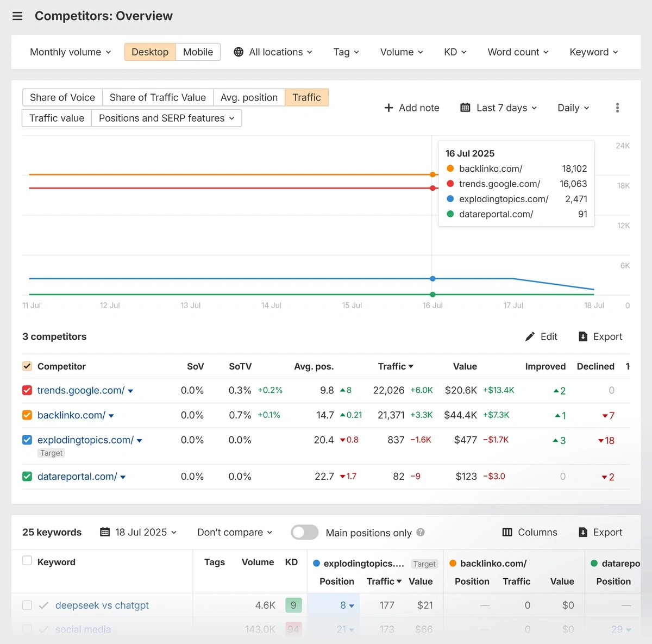Open the backlinko.com/ link
The image size is (652, 644).
pyautogui.click(x=71, y=415)
